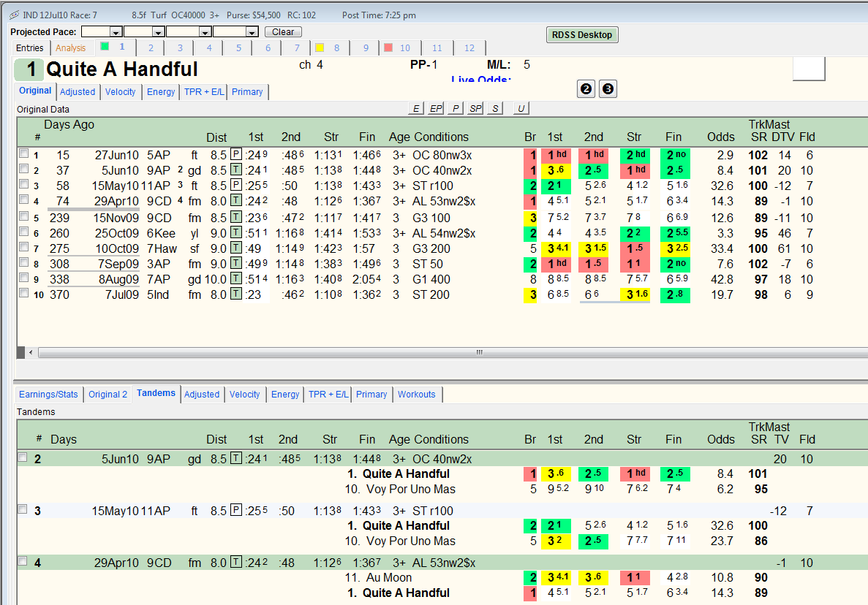
Task: Click the RDSS Desktop button
Action: [x=582, y=35]
